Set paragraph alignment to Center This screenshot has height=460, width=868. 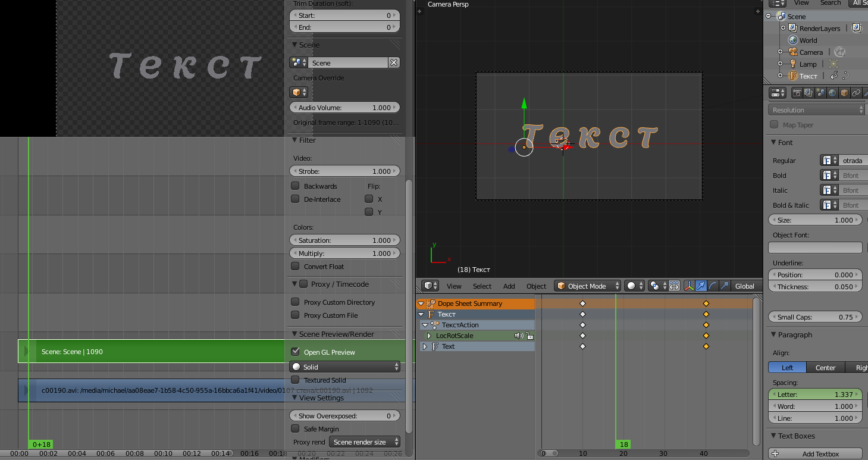825,368
